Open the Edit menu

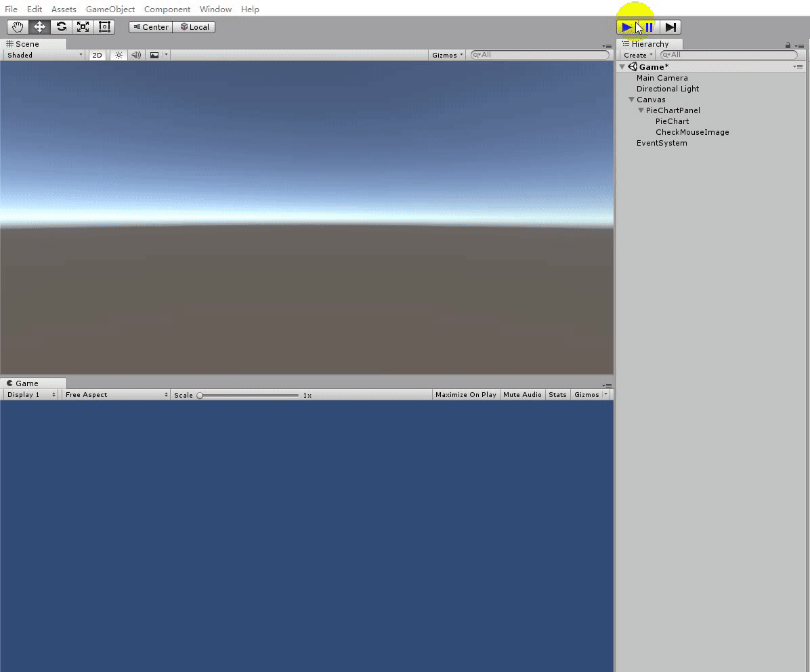pos(35,9)
